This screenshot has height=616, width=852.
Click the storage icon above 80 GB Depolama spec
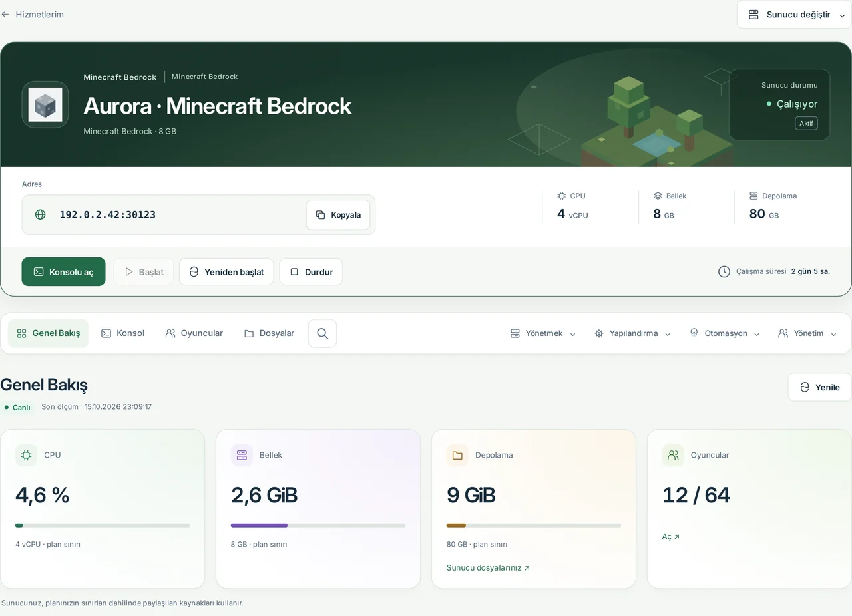tap(753, 196)
